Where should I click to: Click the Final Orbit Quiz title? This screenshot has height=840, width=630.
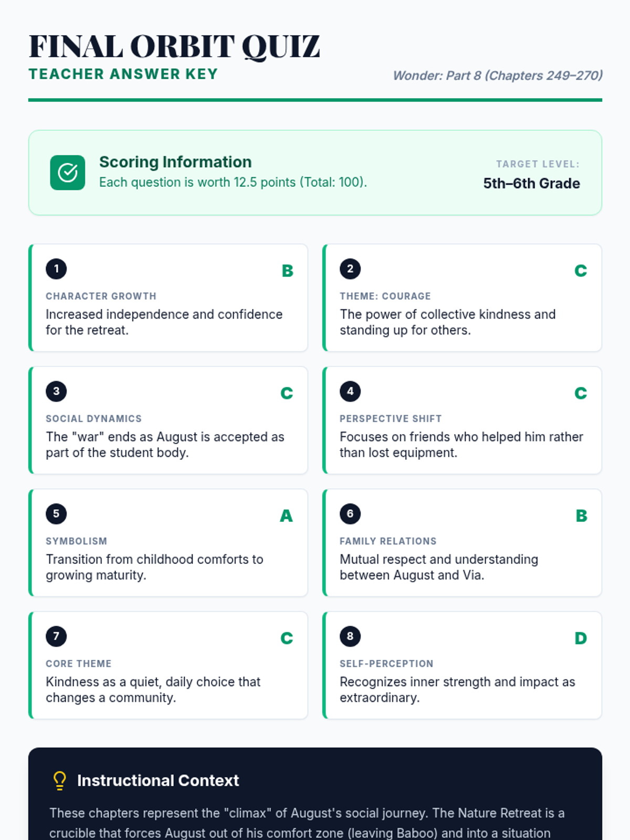[174, 46]
